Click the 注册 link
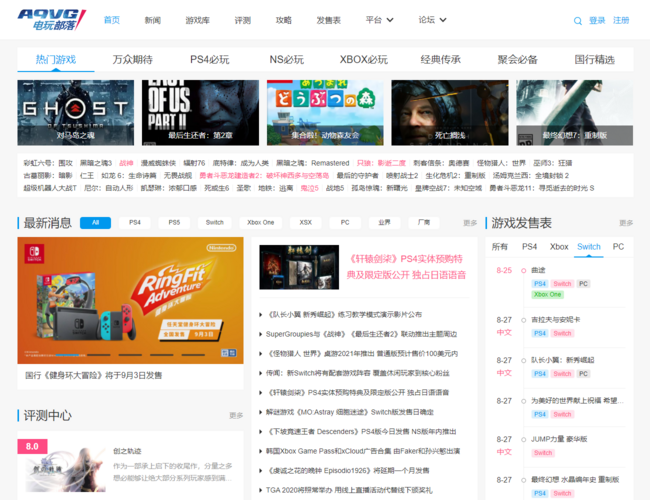 pyautogui.click(x=621, y=20)
